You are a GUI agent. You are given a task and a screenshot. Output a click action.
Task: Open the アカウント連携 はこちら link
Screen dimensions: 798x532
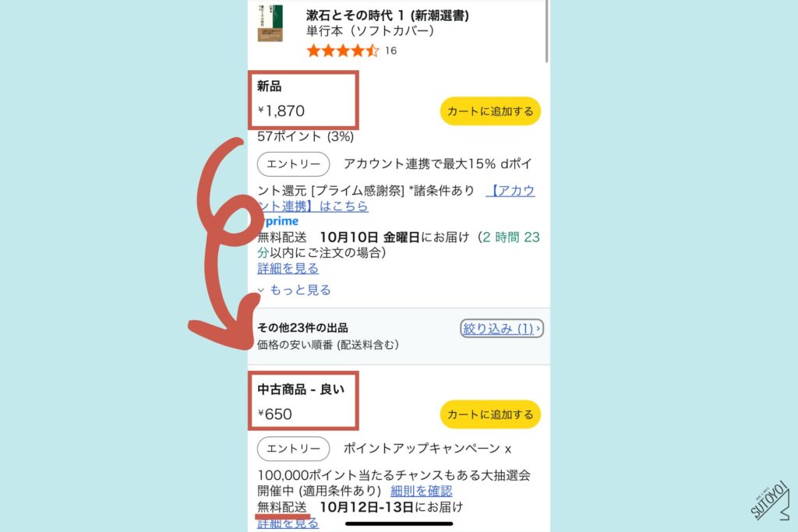coord(397,199)
